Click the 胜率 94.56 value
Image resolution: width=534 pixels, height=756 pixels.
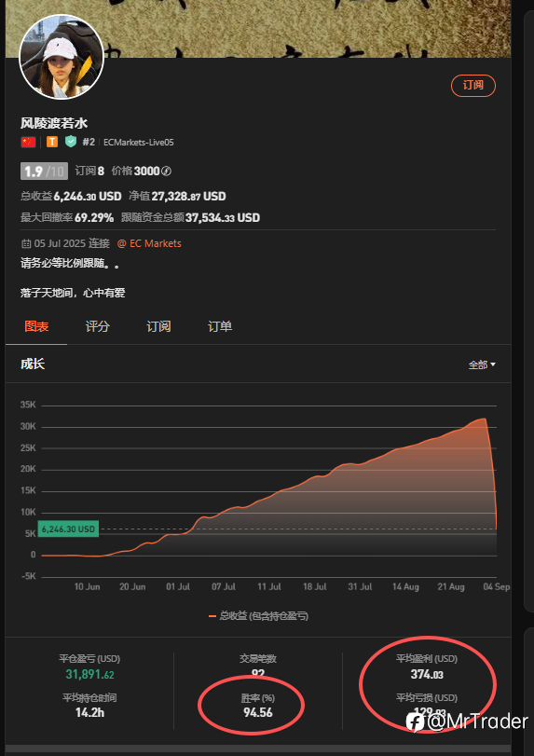[258, 712]
